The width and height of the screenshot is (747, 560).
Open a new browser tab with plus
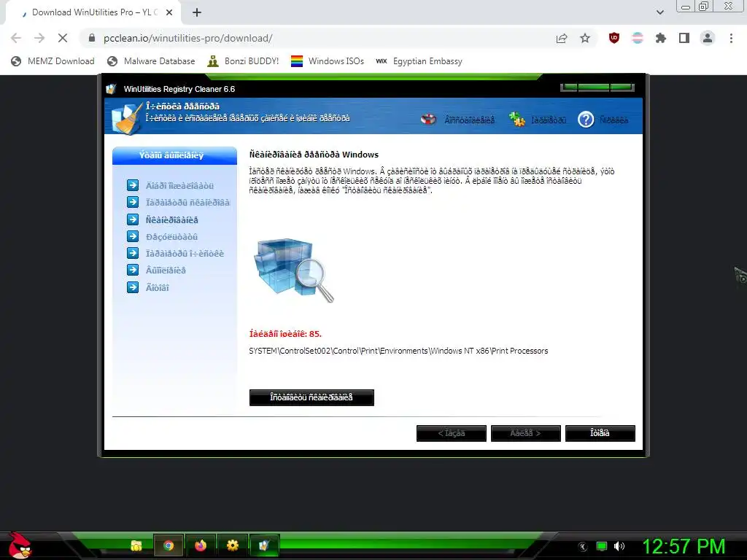pos(197,12)
